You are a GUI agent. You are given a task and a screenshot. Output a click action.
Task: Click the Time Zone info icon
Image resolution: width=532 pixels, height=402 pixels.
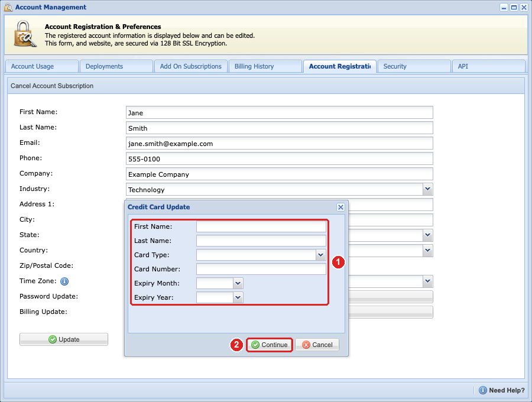64,281
